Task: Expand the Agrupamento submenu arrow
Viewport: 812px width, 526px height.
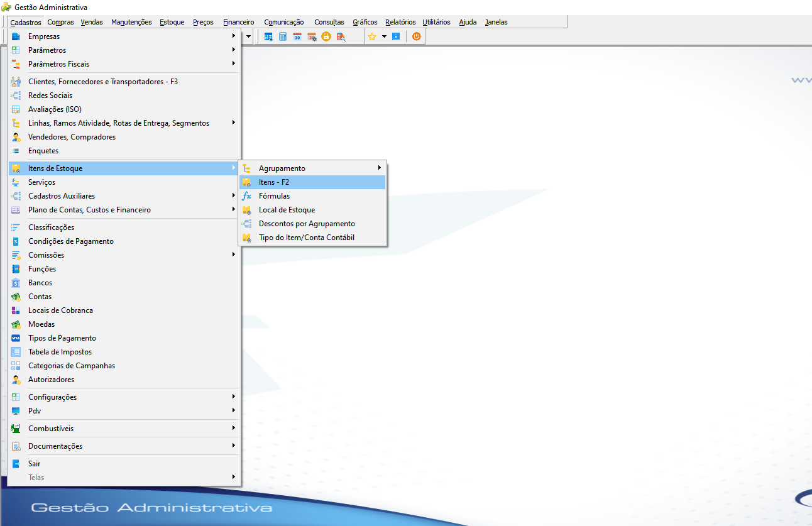Action: [379, 168]
